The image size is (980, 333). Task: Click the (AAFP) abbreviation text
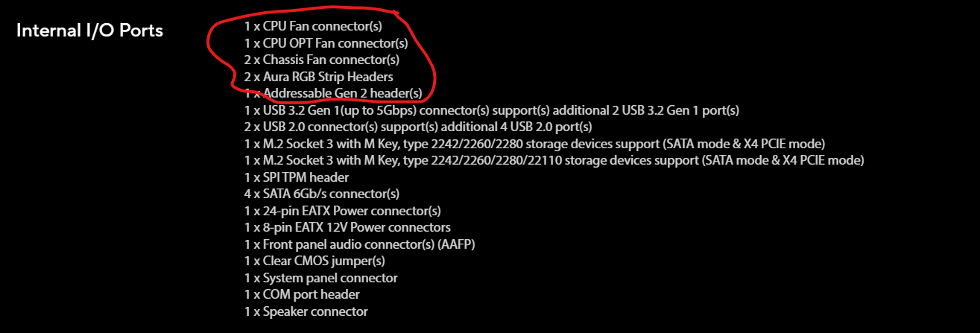pyautogui.click(x=458, y=244)
